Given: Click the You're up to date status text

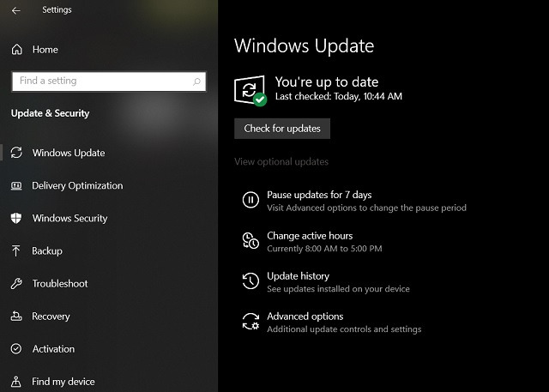Looking at the screenshot, I should coord(327,81).
